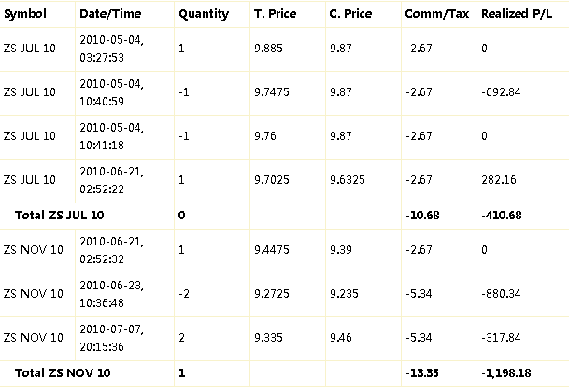Select the -1,198.18 total P/L cell
Viewport: 569px width, 392px height.
coord(505,373)
